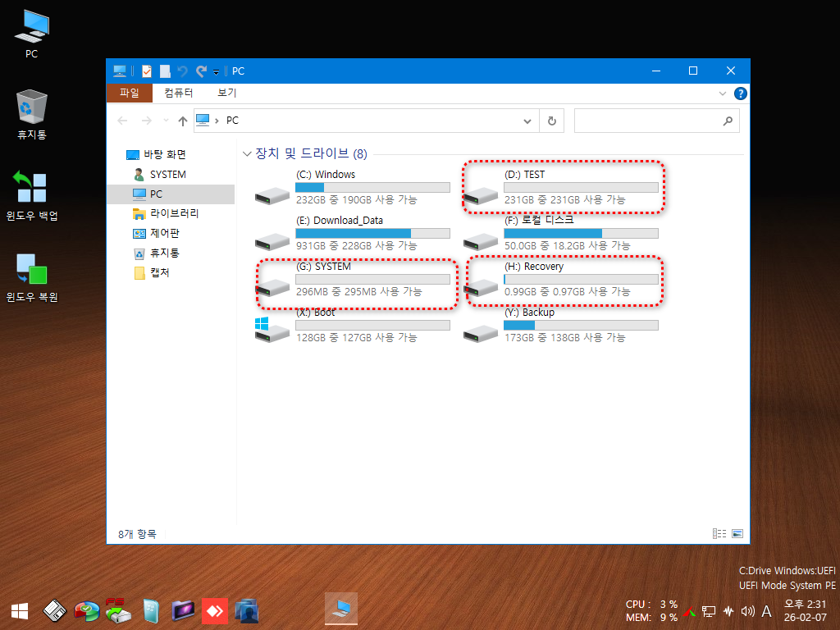Open the volume speaker tray icon

748,611
